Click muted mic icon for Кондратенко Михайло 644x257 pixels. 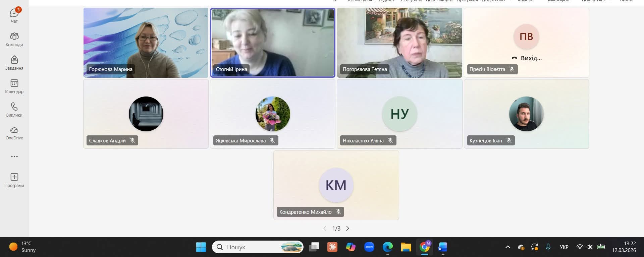(338, 212)
